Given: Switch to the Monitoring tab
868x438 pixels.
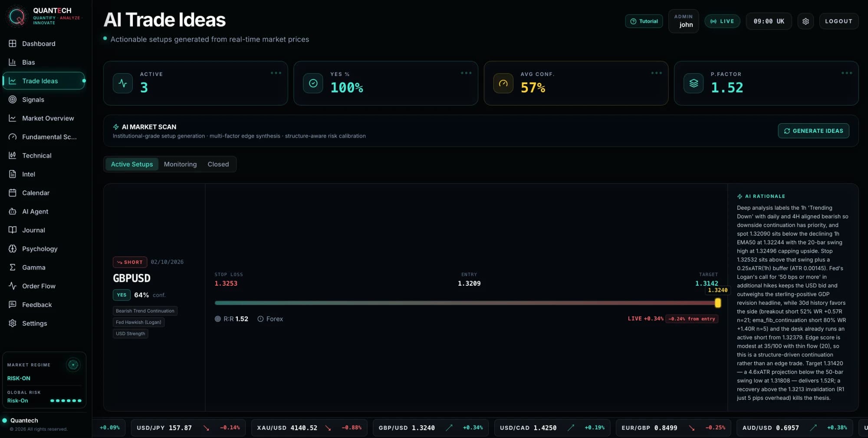Looking at the screenshot, I should pyautogui.click(x=180, y=164).
